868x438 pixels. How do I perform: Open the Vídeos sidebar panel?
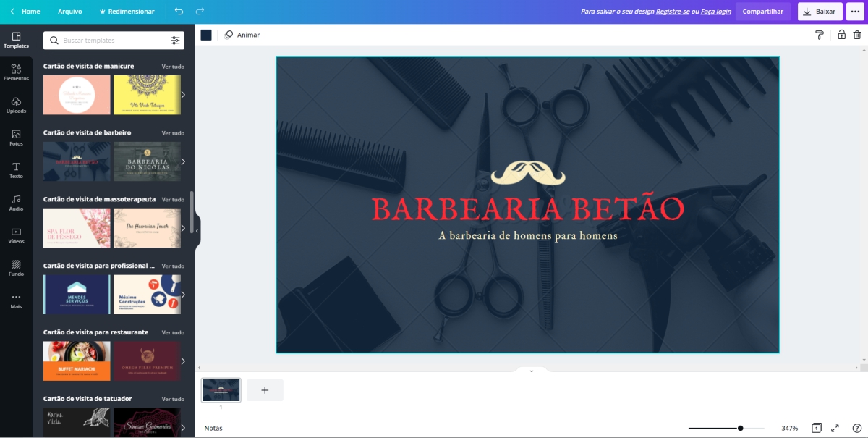click(x=16, y=235)
